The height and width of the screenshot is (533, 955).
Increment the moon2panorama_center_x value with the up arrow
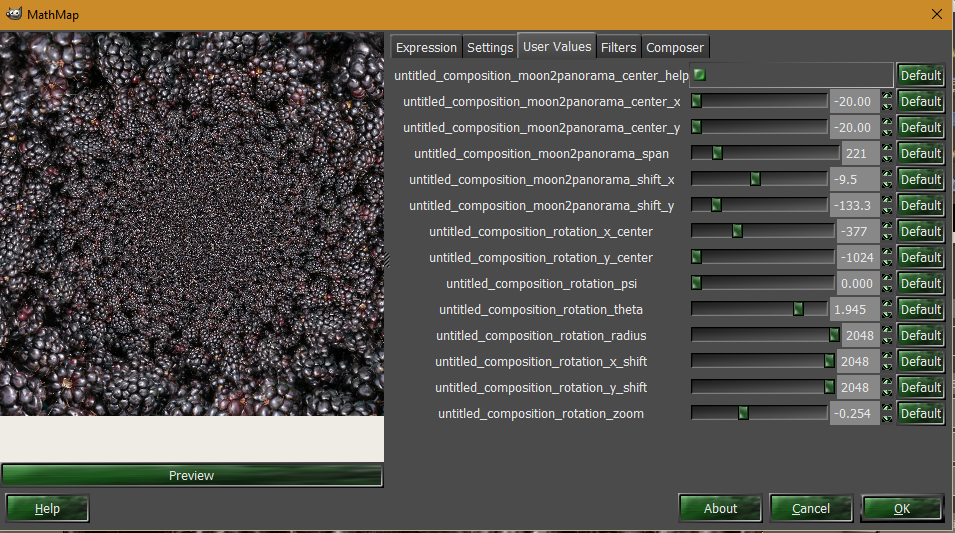pos(887,96)
